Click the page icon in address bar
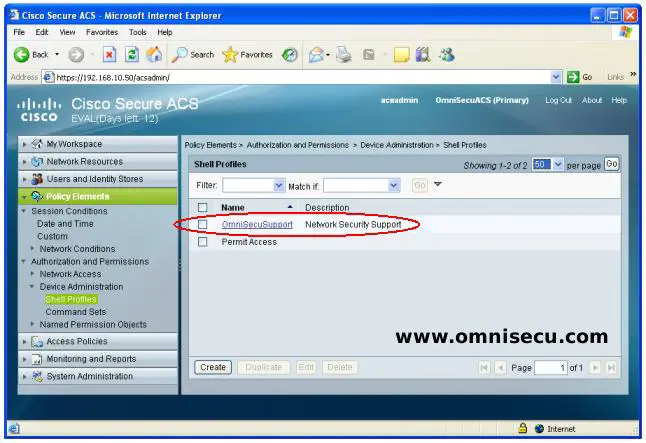This screenshot has height=443, width=646. (49, 77)
